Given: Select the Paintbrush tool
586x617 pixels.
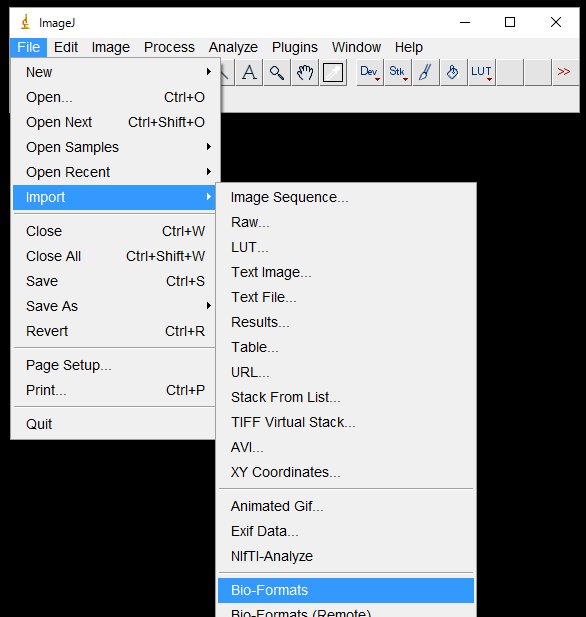Looking at the screenshot, I should [426, 72].
